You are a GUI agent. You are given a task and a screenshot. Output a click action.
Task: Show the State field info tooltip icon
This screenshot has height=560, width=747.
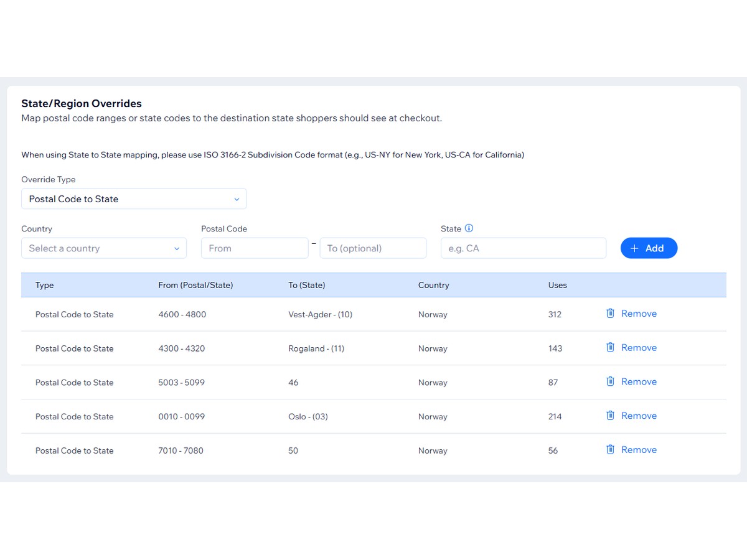(469, 228)
